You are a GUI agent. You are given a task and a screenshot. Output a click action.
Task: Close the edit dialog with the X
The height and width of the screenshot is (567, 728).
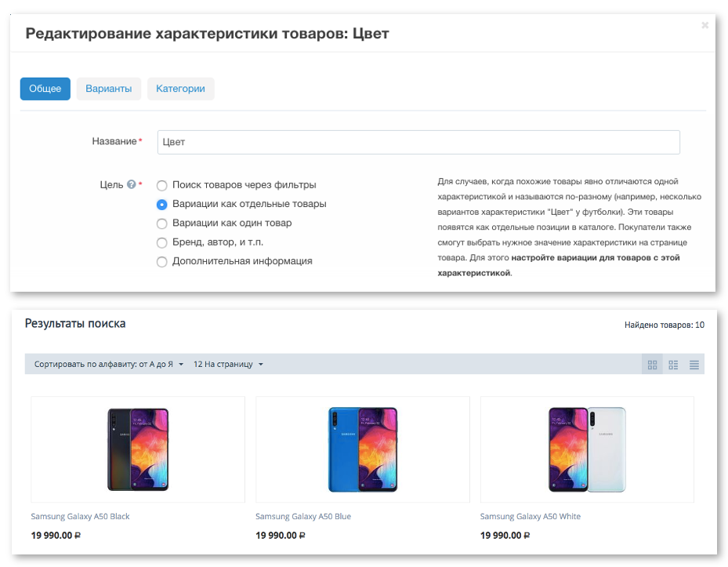pos(704,25)
